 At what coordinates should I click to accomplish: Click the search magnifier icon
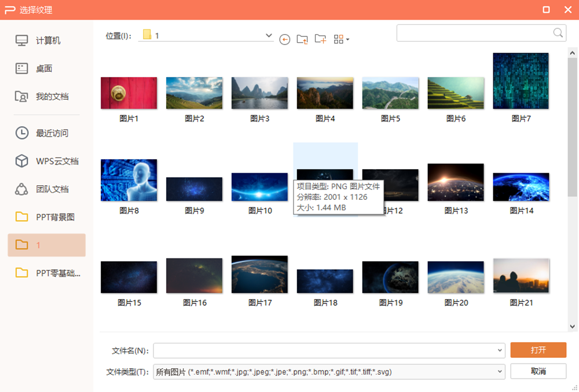558,33
